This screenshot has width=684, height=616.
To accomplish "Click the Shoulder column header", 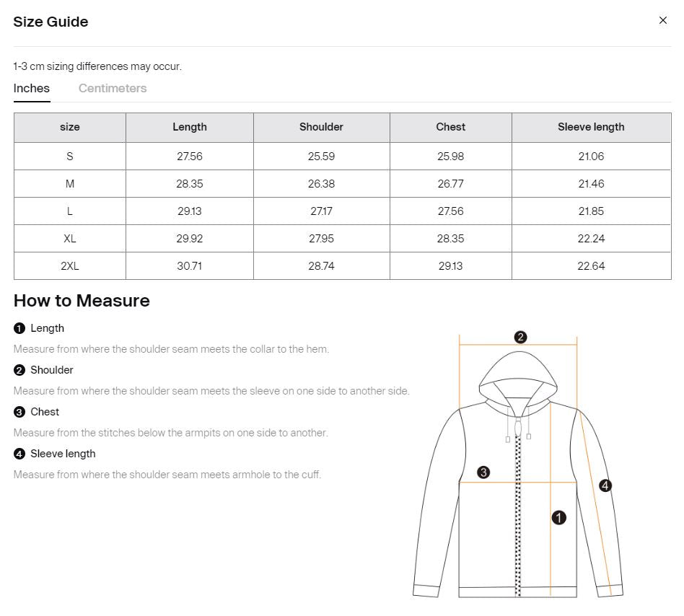I will (x=321, y=127).
